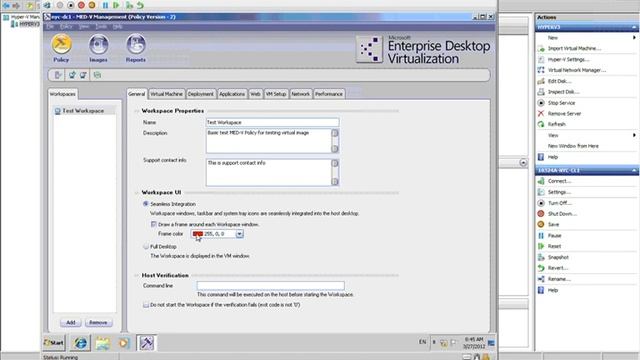
Task: Switch to the Performance tab
Action: (x=329, y=94)
